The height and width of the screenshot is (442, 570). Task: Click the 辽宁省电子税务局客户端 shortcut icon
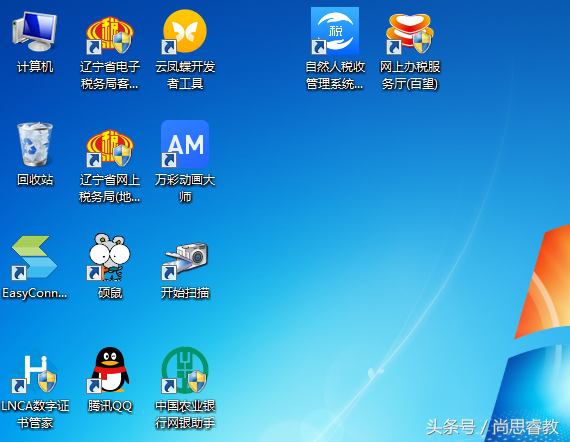110,34
